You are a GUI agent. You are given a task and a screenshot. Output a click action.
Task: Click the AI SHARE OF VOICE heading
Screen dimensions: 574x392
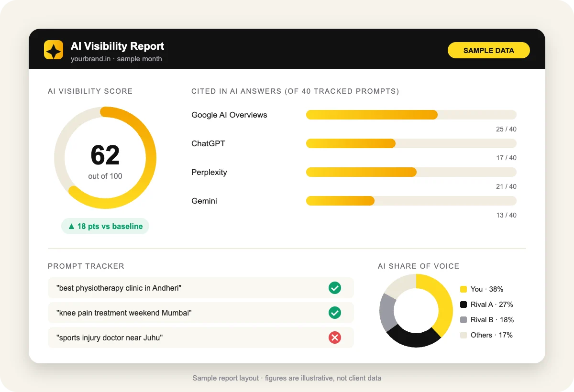[x=419, y=266]
